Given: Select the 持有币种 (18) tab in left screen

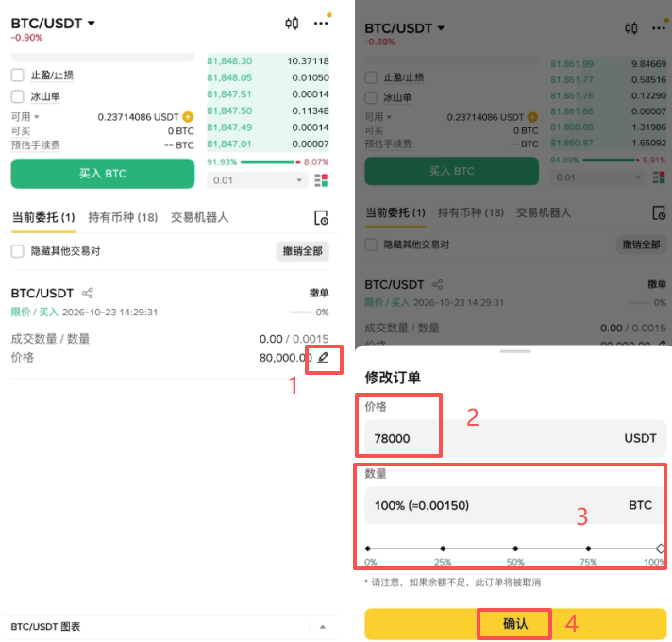Looking at the screenshot, I should [x=123, y=218].
